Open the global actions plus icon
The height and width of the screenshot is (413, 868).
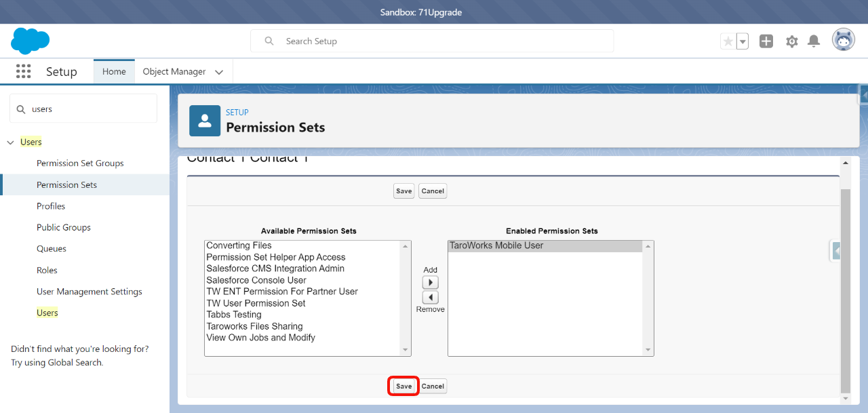[x=766, y=41]
